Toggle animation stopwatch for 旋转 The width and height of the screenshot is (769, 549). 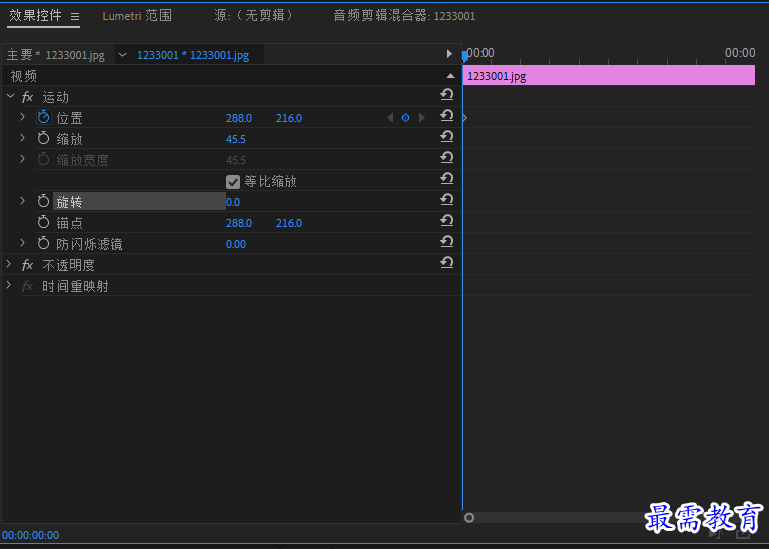click(x=43, y=201)
